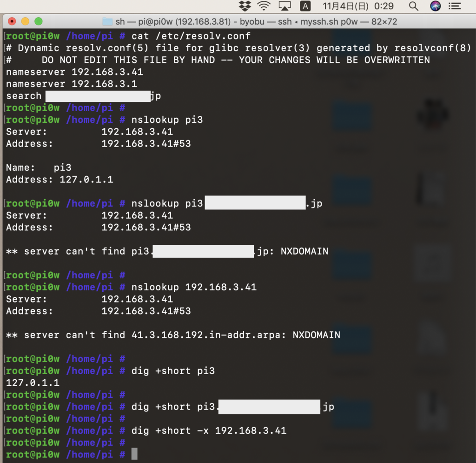The height and width of the screenshot is (463, 476).
Task: Click the 'nameserver 192.168.3.41' line
Action: (x=74, y=72)
